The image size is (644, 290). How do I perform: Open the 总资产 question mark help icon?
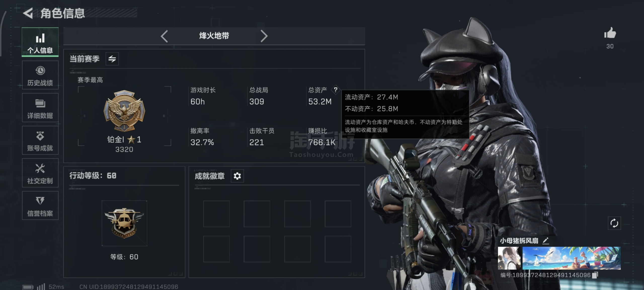[335, 90]
